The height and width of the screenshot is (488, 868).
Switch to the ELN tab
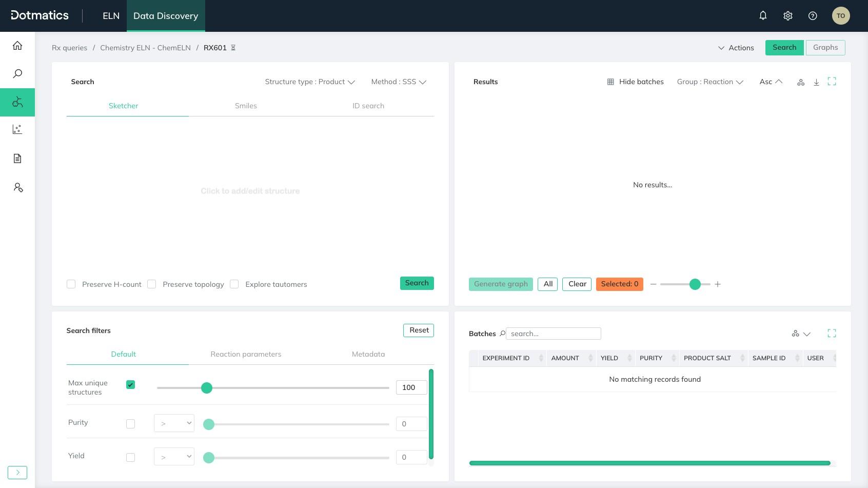pos(111,16)
